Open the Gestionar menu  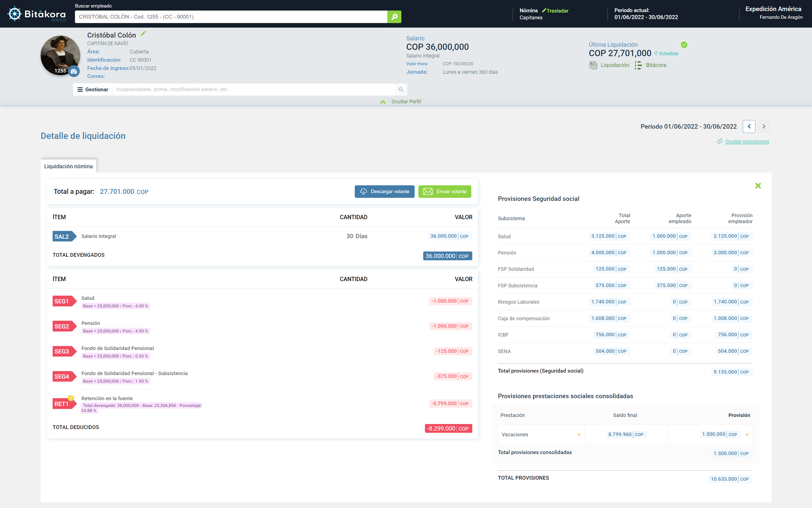(93, 89)
